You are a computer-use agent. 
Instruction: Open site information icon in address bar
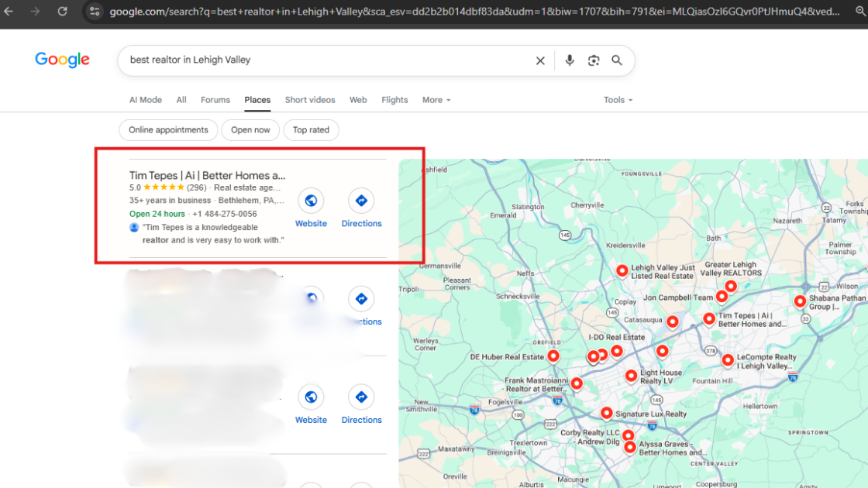coord(95,11)
